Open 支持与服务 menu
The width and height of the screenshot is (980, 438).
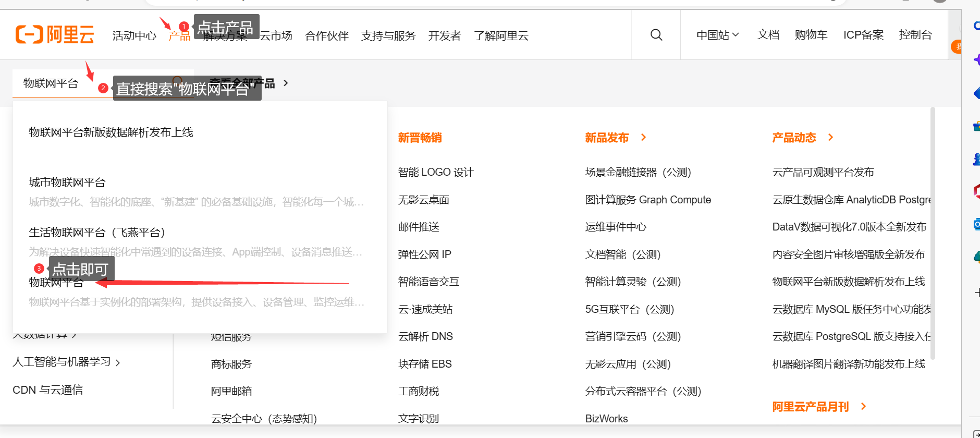[388, 35]
